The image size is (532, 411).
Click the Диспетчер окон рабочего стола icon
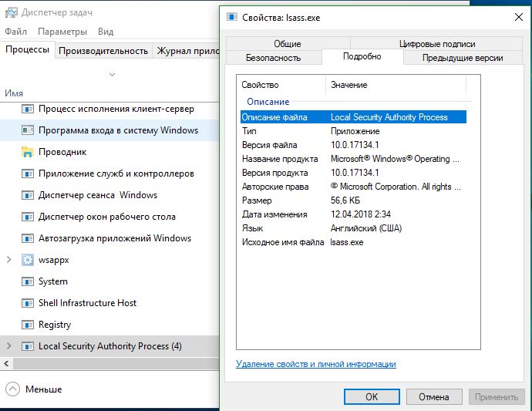click(x=28, y=217)
